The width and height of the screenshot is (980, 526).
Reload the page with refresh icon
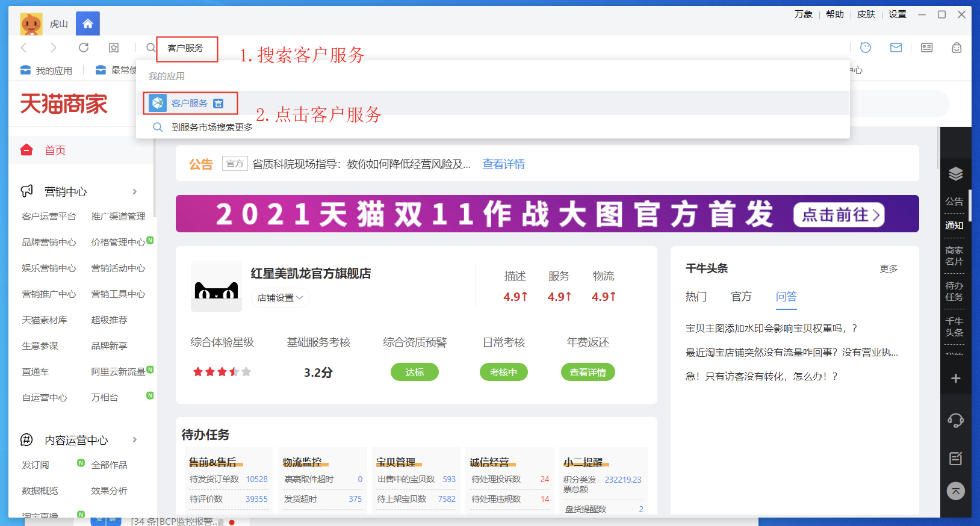[84, 48]
